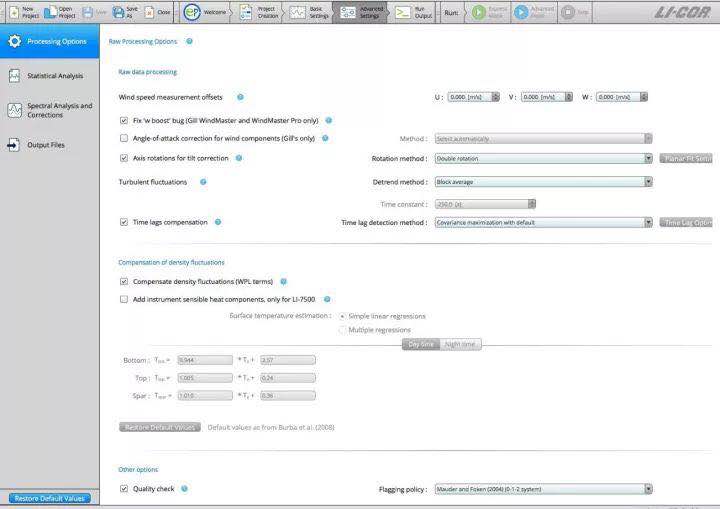Click the Planar Fit Settings button

coord(686,158)
